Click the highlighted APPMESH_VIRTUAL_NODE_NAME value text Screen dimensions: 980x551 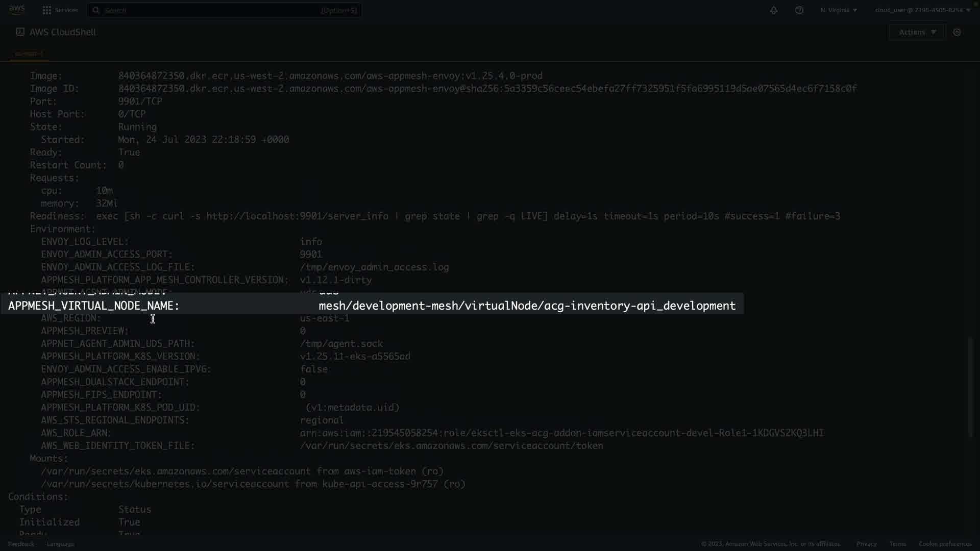tap(527, 306)
